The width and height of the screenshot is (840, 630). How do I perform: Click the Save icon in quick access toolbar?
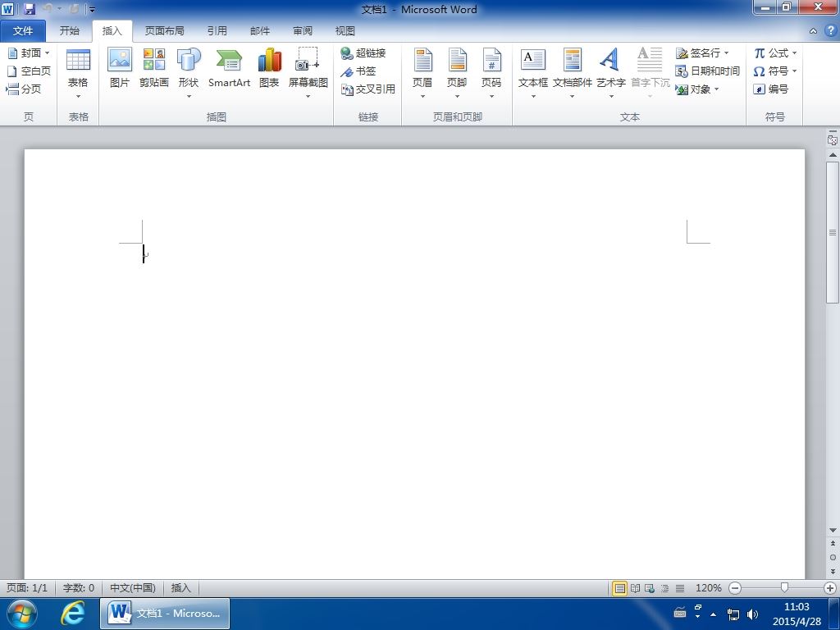coord(29,8)
